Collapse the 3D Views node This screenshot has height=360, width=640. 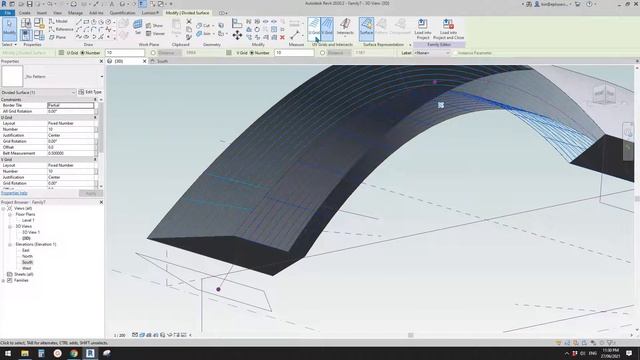point(10,226)
